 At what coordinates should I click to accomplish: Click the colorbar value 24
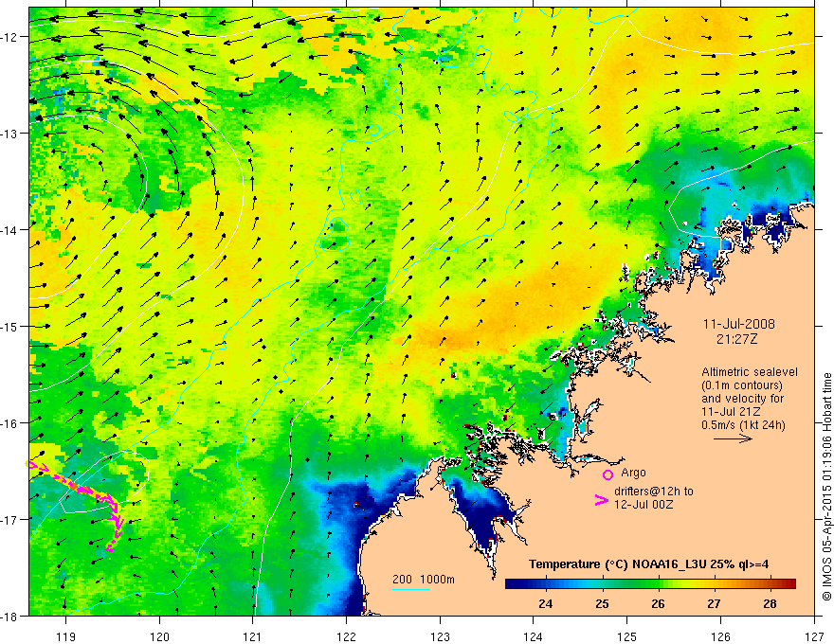(546, 603)
